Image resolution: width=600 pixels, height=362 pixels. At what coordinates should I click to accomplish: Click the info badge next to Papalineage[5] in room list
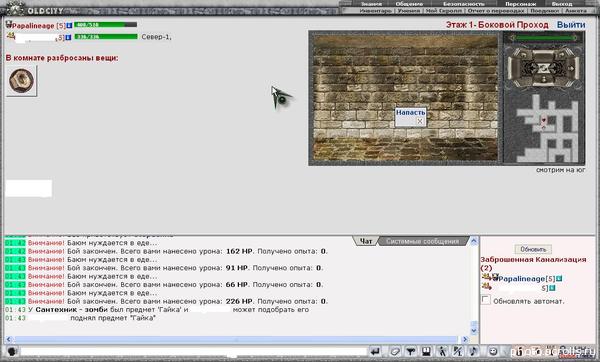point(559,278)
